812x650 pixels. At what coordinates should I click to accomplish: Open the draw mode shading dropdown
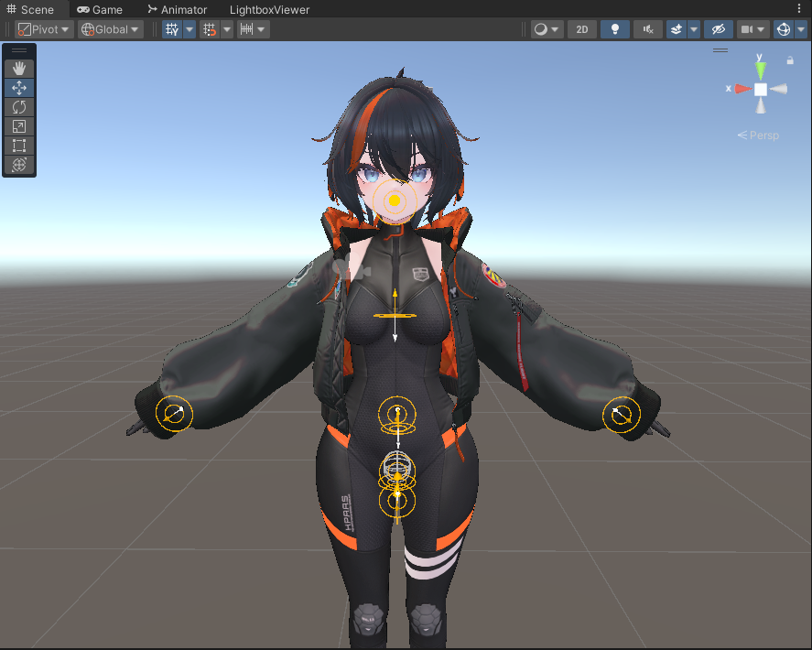coord(547,29)
